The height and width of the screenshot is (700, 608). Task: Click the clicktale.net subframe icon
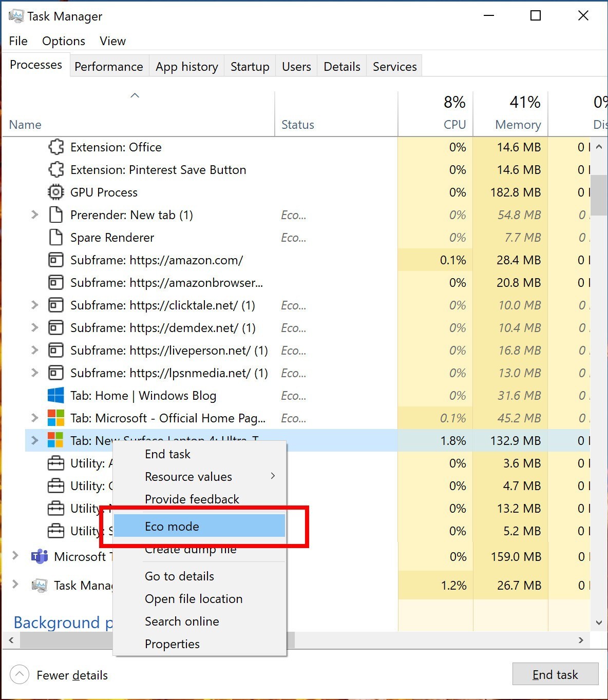click(56, 305)
